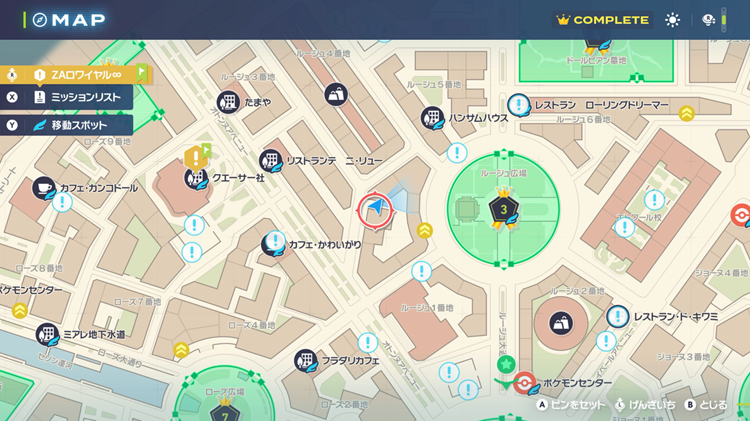Toggle the COMPLETE crown filter

click(x=603, y=20)
